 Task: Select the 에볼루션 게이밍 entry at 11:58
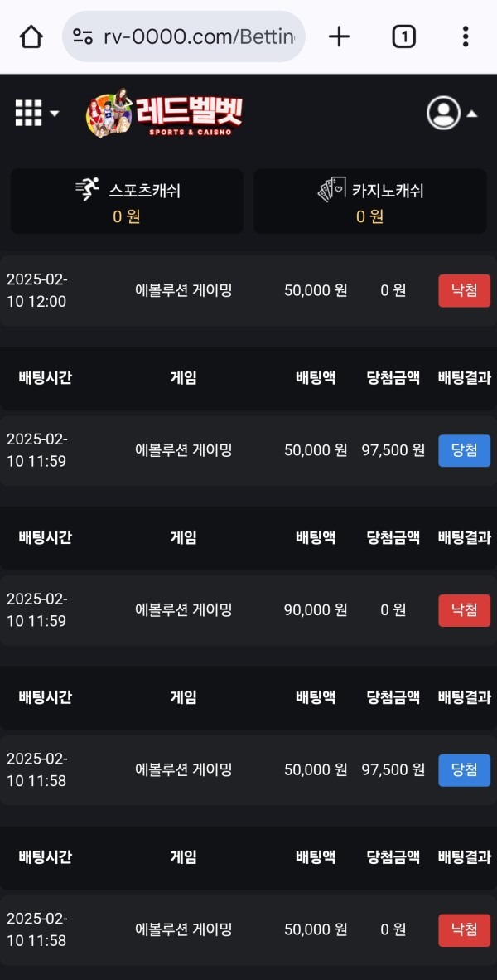point(182,769)
